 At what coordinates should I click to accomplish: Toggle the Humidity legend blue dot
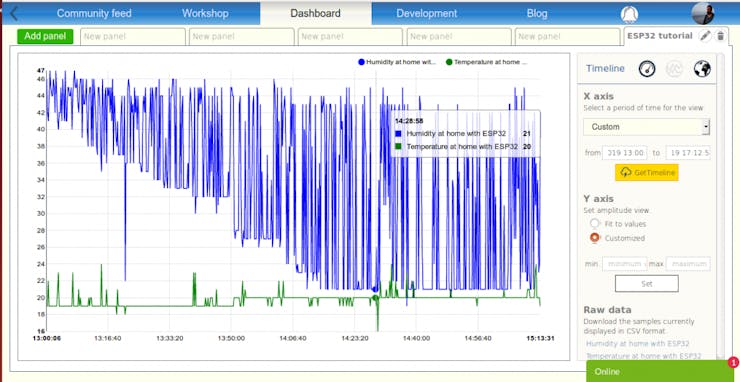(x=362, y=62)
